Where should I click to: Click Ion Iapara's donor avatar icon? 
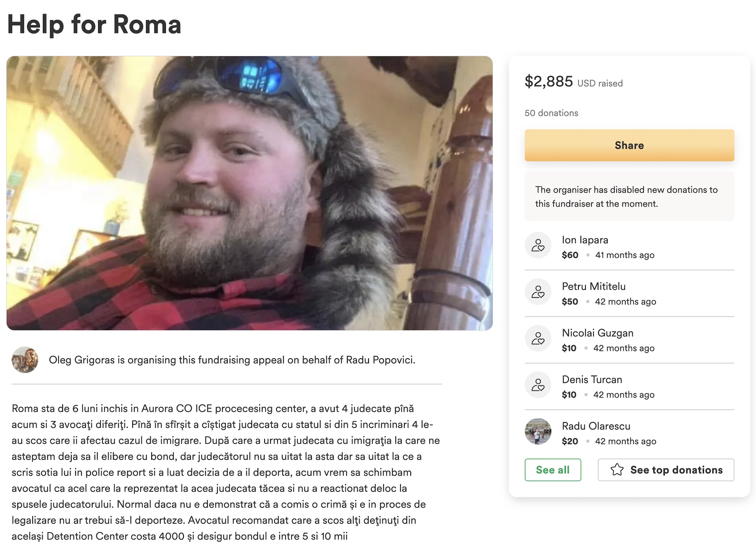tap(538, 245)
